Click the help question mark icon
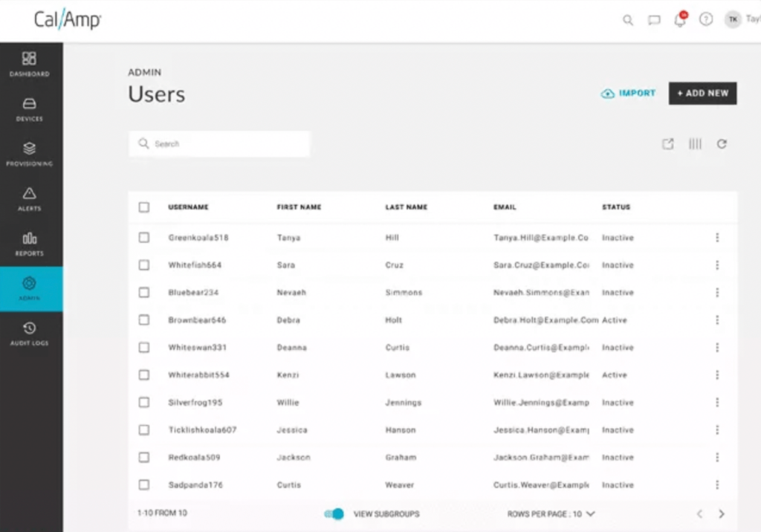The height and width of the screenshot is (532, 761). tap(706, 20)
